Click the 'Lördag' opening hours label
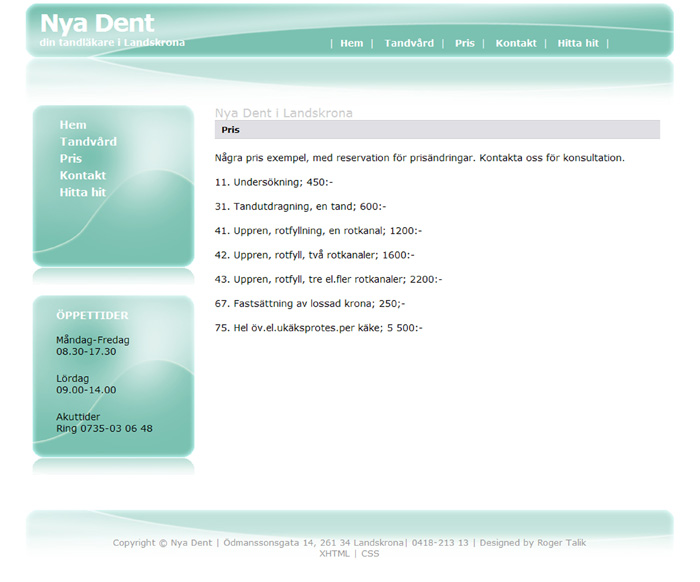Image resolution: width=700 pixels, height=582 pixels. (72, 378)
